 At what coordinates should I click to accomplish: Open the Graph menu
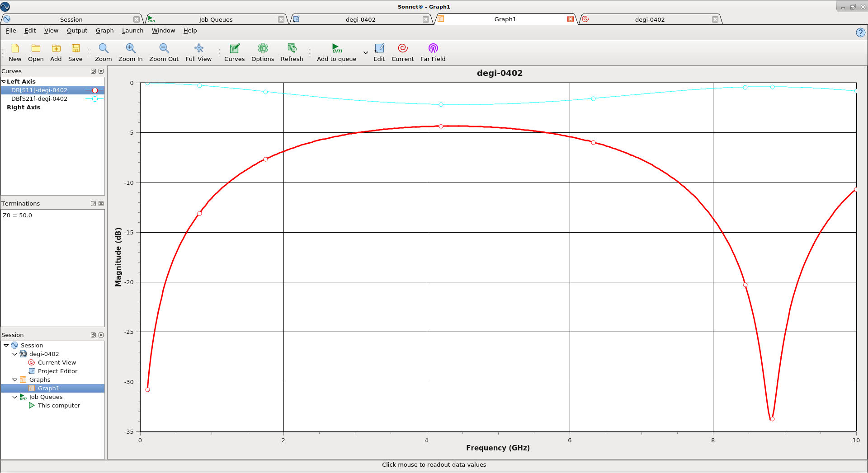click(x=104, y=31)
